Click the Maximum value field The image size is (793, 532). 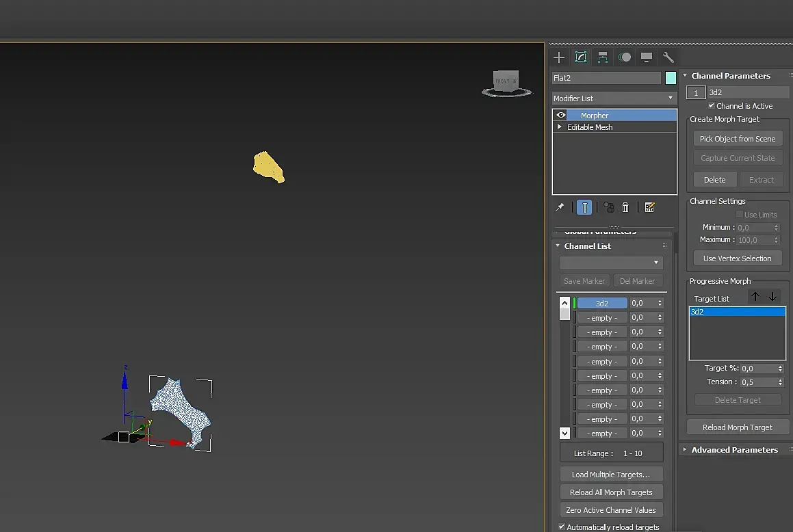[x=755, y=239]
